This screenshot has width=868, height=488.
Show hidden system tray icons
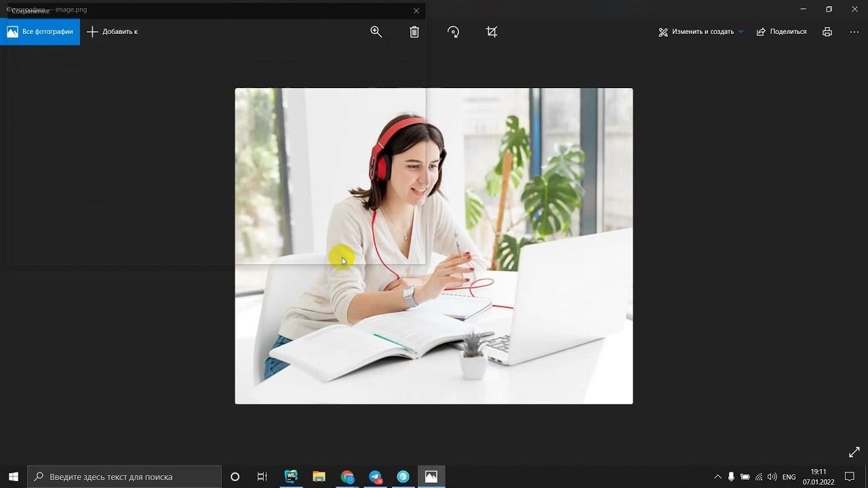coord(717,477)
